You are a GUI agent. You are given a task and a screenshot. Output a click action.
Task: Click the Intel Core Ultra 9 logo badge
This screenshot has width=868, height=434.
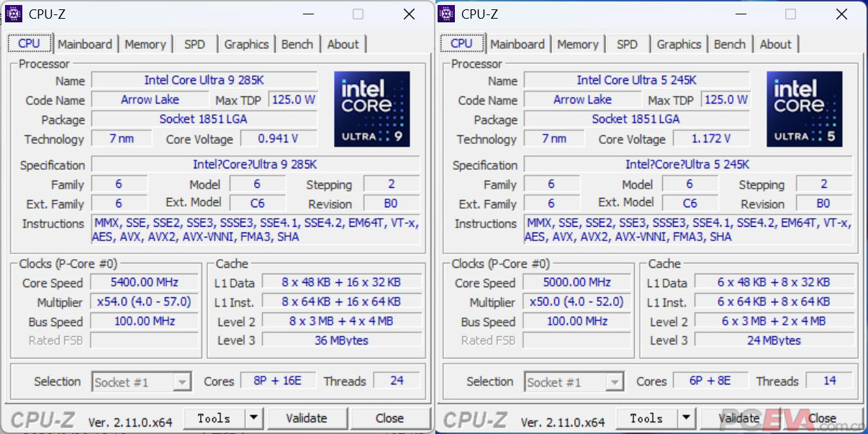pyautogui.click(x=372, y=109)
